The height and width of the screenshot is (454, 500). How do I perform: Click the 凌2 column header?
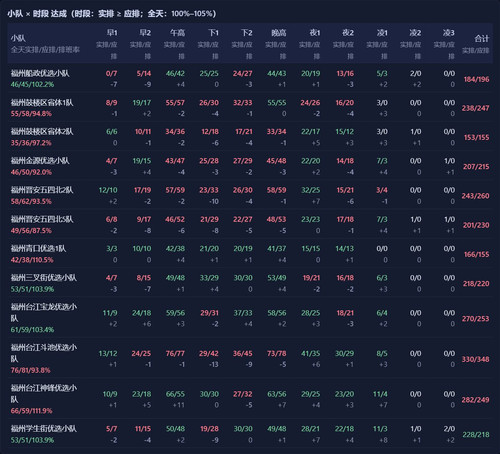coord(415,33)
